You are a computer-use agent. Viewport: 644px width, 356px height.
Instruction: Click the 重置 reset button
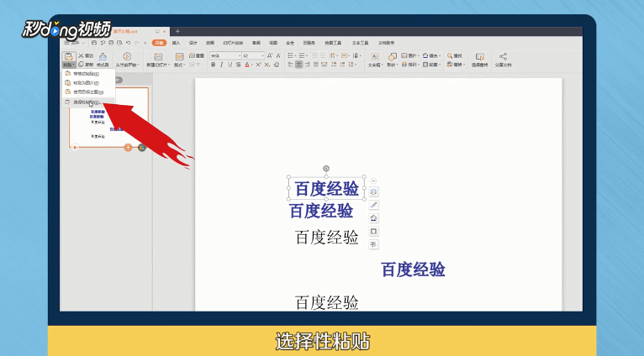tap(197, 55)
